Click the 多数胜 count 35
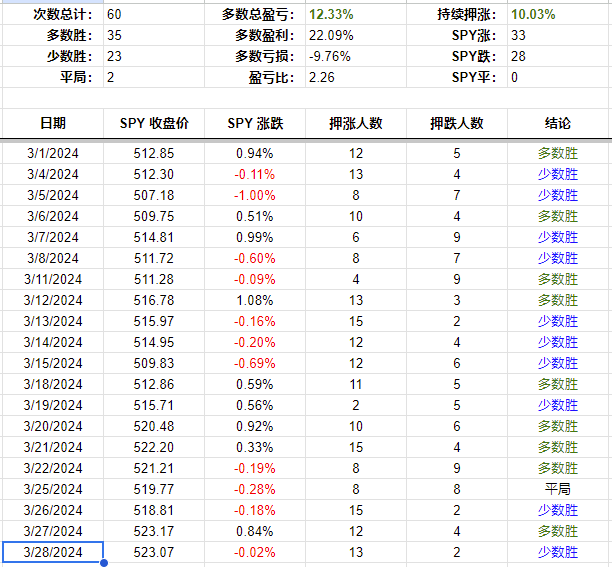 (x=154, y=36)
